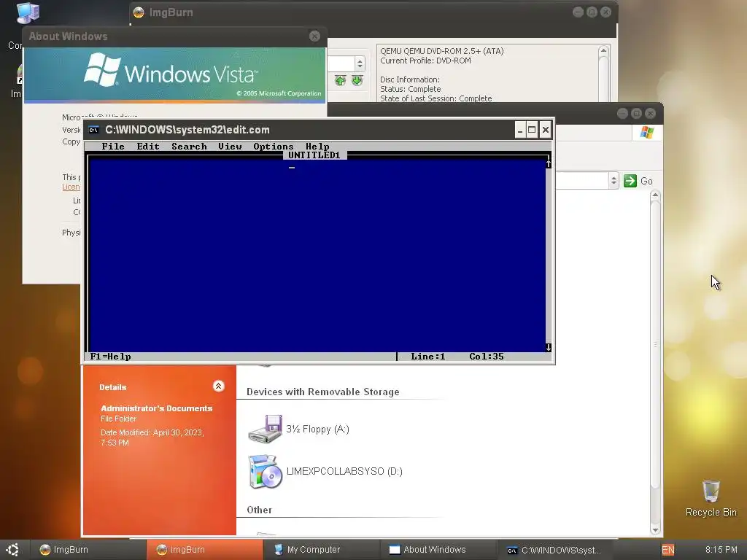The width and height of the screenshot is (747, 560).
Task: Click Devices with Removable Storage heading
Action: (322, 392)
